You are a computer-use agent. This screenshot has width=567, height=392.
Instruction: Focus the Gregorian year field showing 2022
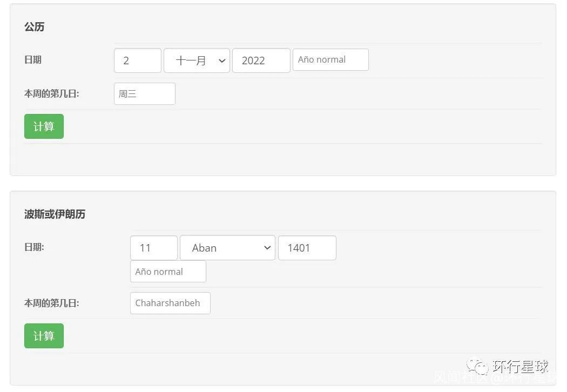[261, 60]
